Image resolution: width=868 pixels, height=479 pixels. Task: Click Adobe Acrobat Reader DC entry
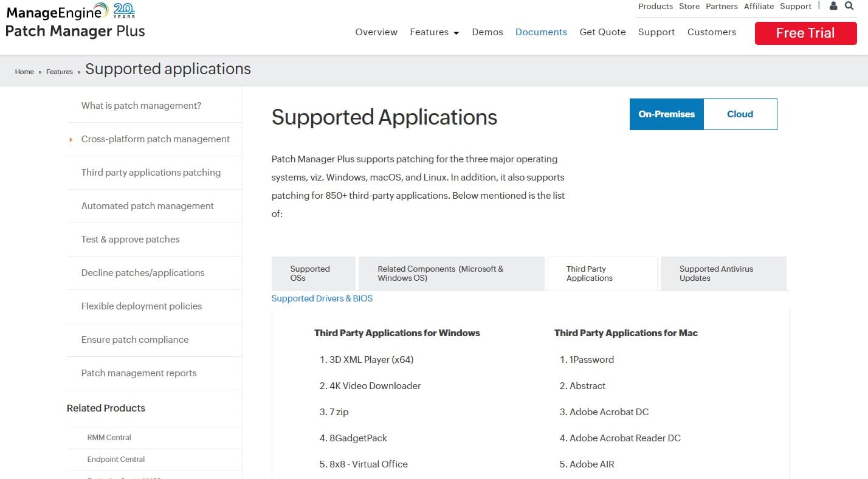point(625,438)
